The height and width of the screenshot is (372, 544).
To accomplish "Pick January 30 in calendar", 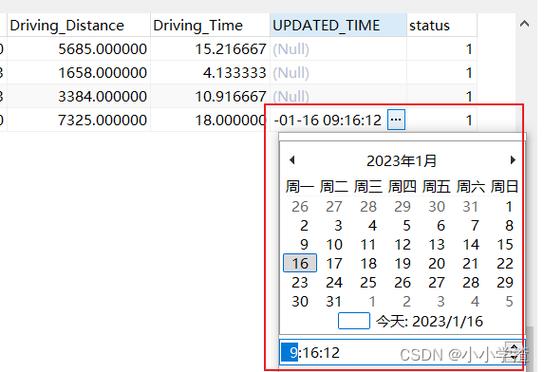I will pos(300,301).
